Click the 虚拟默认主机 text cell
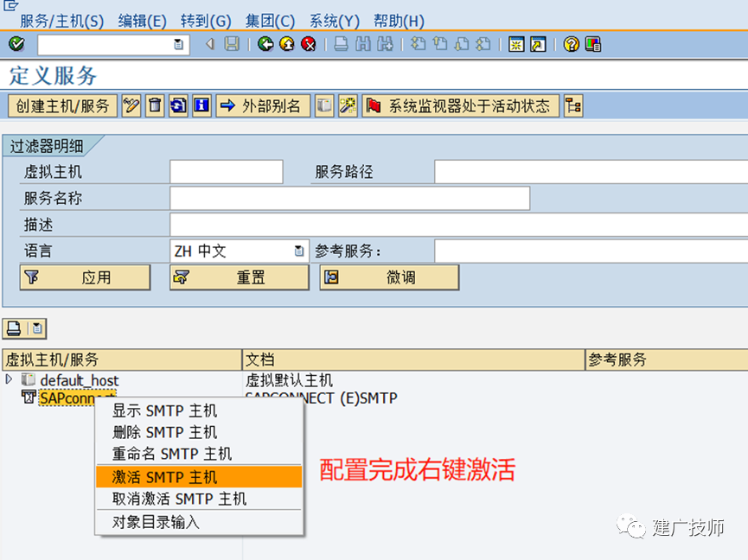 [x=289, y=380]
